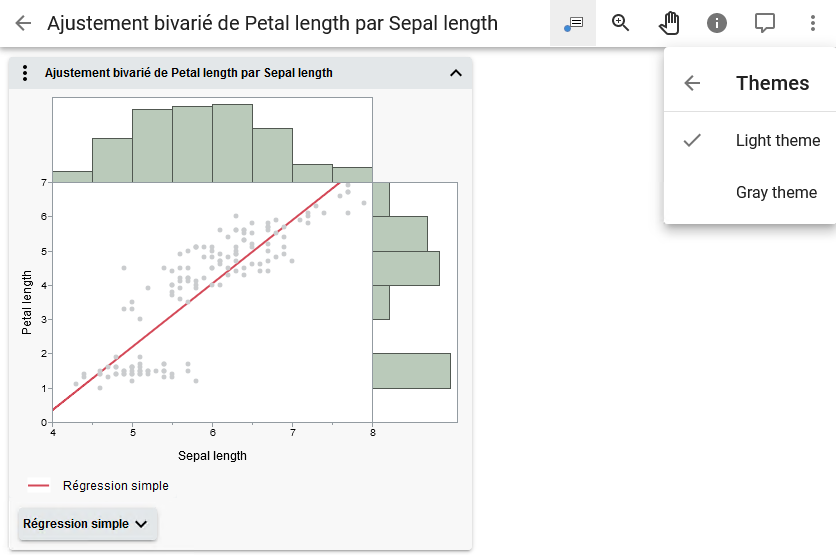The width and height of the screenshot is (836, 555).
Task: Open the info details icon
Action: click(717, 23)
